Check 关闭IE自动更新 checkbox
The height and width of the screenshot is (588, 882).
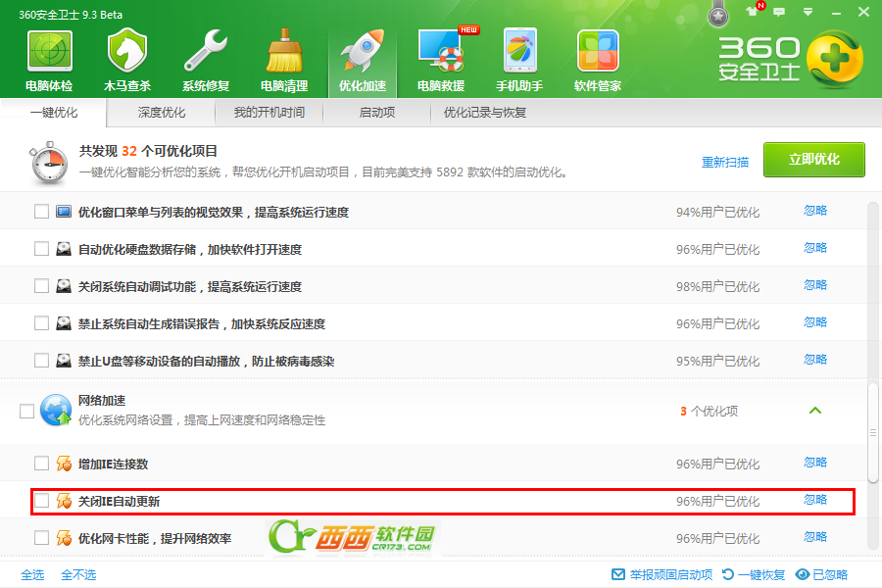[41, 500]
